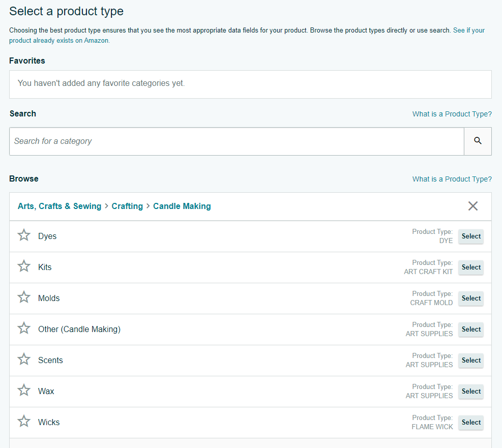Open the Wax category row
The width and height of the screenshot is (502, 448).
[x=46, y=391]
